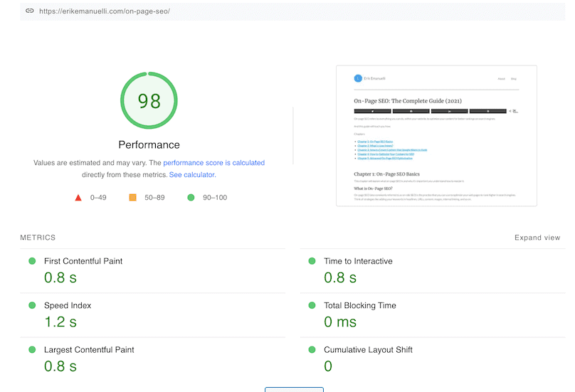This screenshot has height=392, width=575.
Task: Open the 'See calculator' link
Action: 192,175
